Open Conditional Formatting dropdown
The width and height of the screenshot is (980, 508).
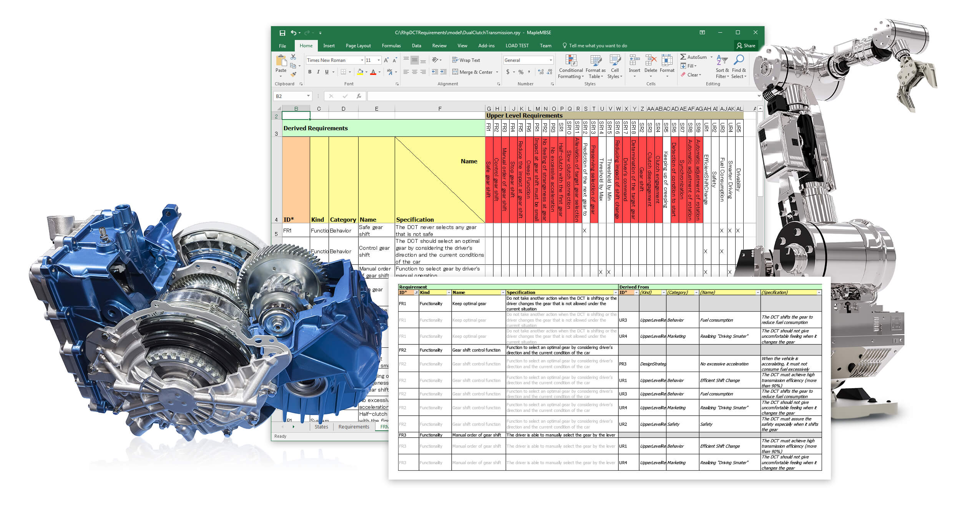pos(571,67)
